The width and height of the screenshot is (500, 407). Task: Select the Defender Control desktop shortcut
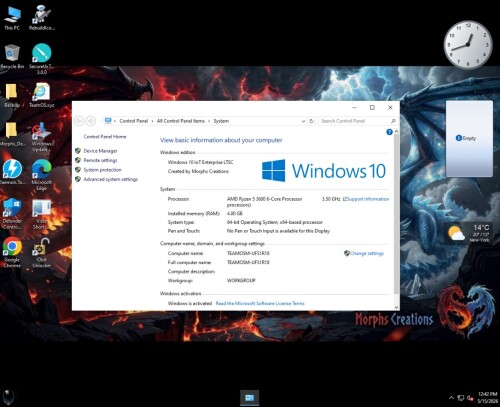(x=12, y=214)
